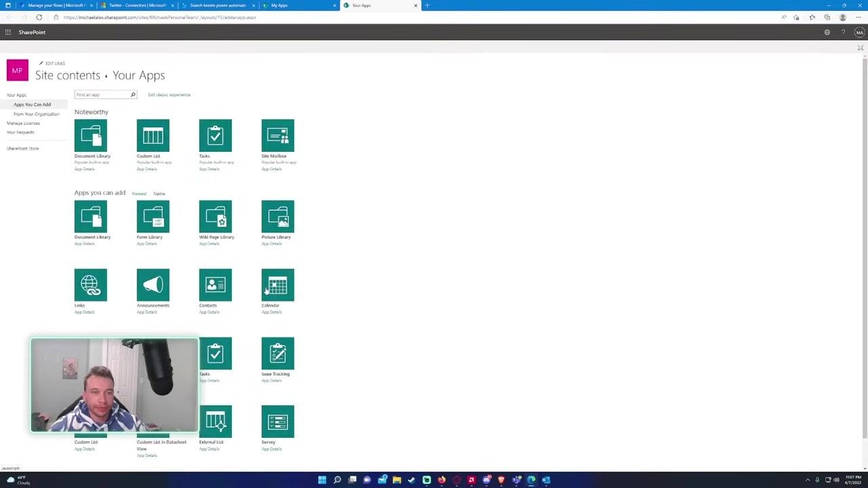The image size is (868, 488).
Task: Open App Details under Picture Library
Action: point(271,243)
